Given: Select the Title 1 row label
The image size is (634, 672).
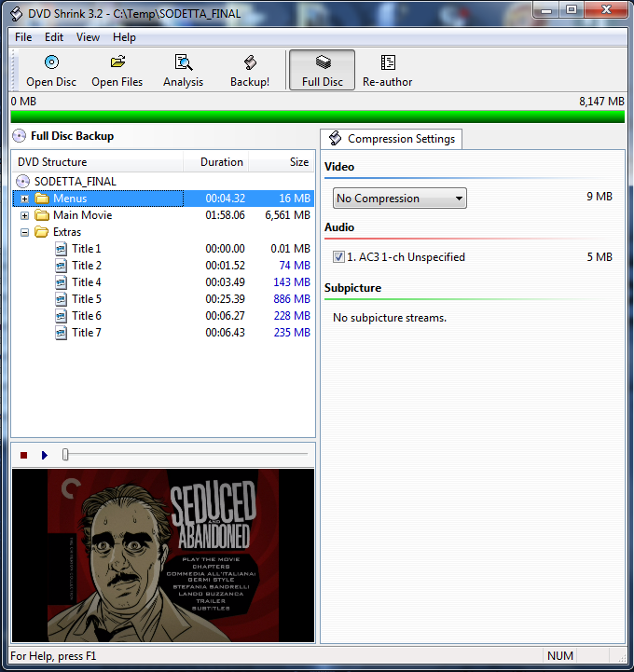Looking at the screenshot, I should [86, 249].
